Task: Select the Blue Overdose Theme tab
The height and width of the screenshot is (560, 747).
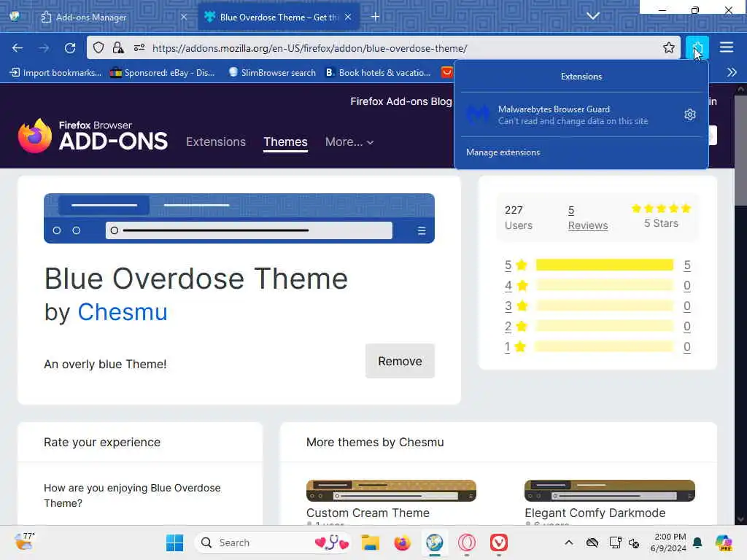Action: [278, 17]
